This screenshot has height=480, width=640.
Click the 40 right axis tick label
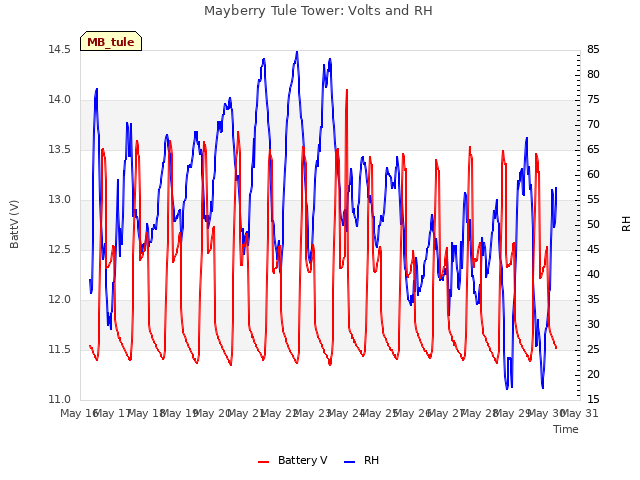pos(593,275)
